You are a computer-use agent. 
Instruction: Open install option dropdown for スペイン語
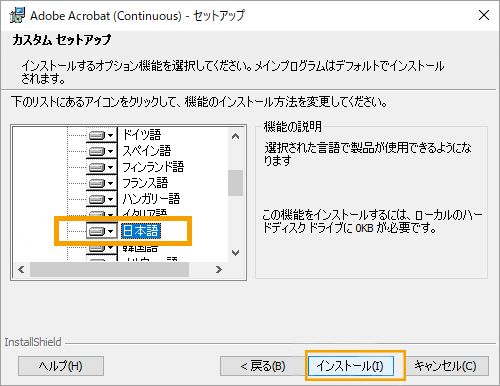[102, 151]
